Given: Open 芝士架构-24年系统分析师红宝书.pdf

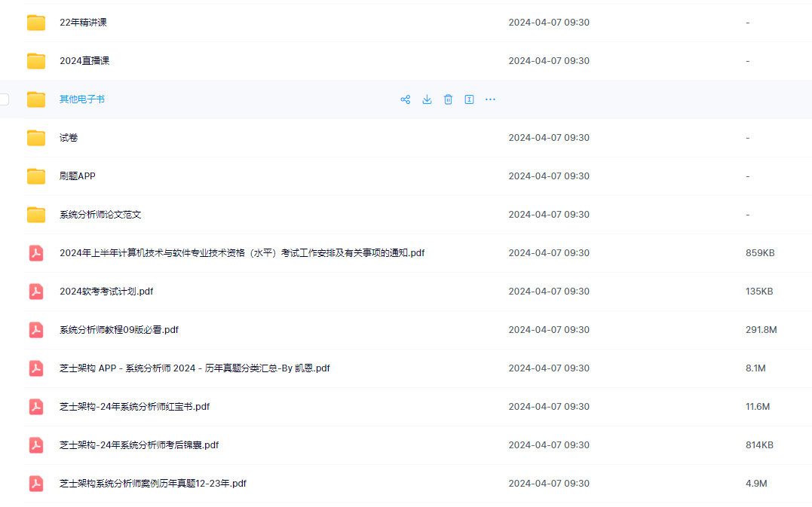Looking at the screenshot, I should (134, 407).
